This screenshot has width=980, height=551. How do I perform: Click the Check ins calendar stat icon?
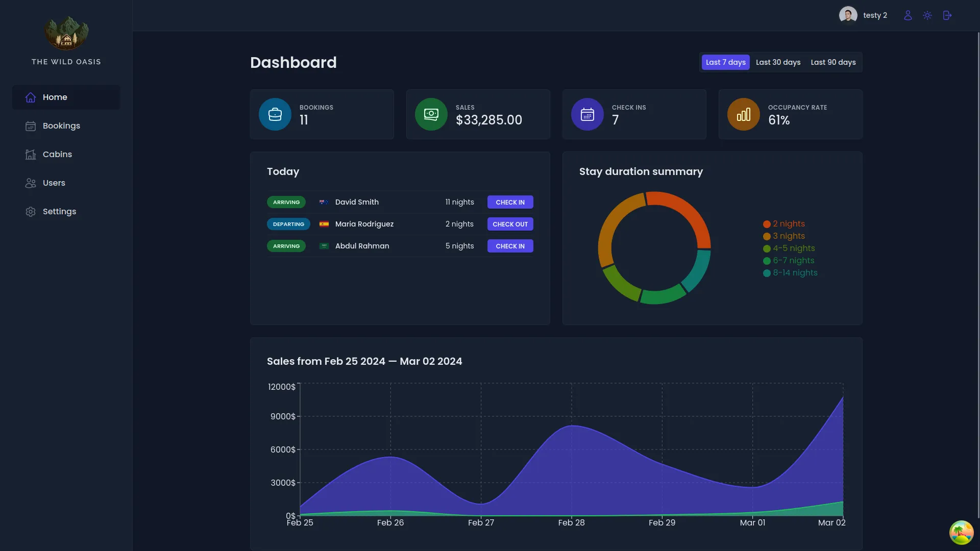click(587, 114)
